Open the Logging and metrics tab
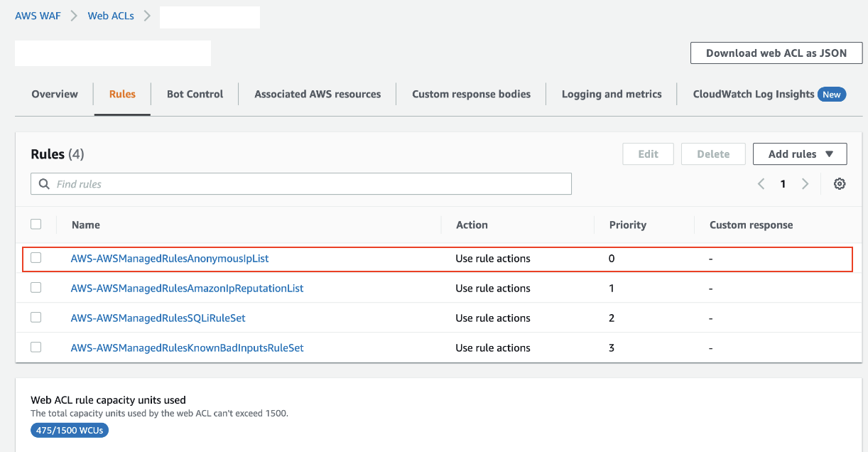The image size is (868, 452). [612, 94]
